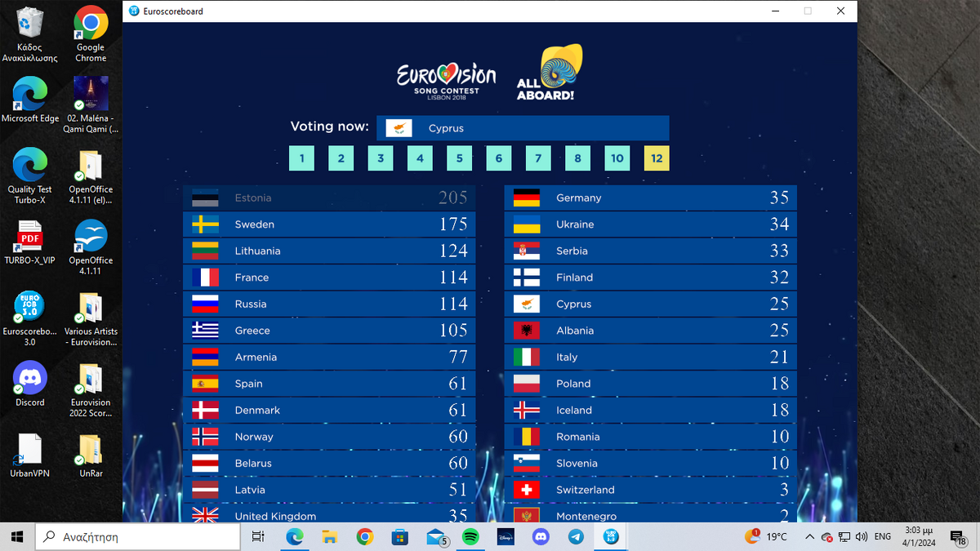980x551 pixels.
Task: Select the Estonia row with 205 points
Action: coord(329,198)
